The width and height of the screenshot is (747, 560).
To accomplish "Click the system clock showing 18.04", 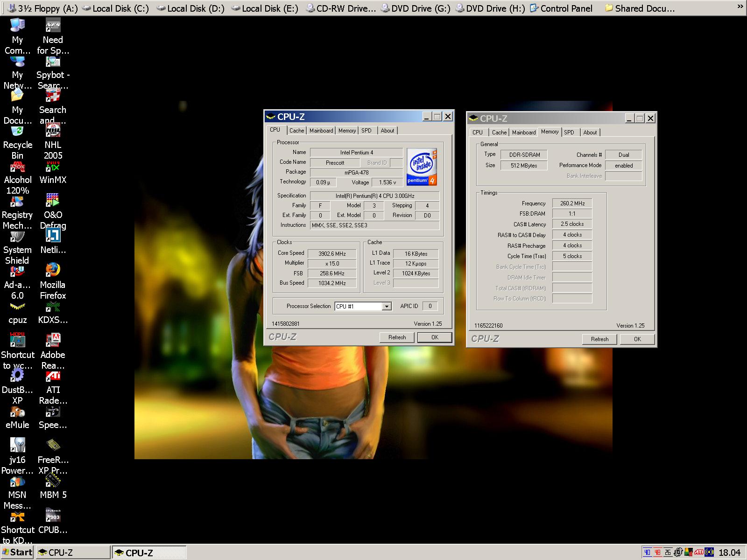I will (x=729, y=553).
